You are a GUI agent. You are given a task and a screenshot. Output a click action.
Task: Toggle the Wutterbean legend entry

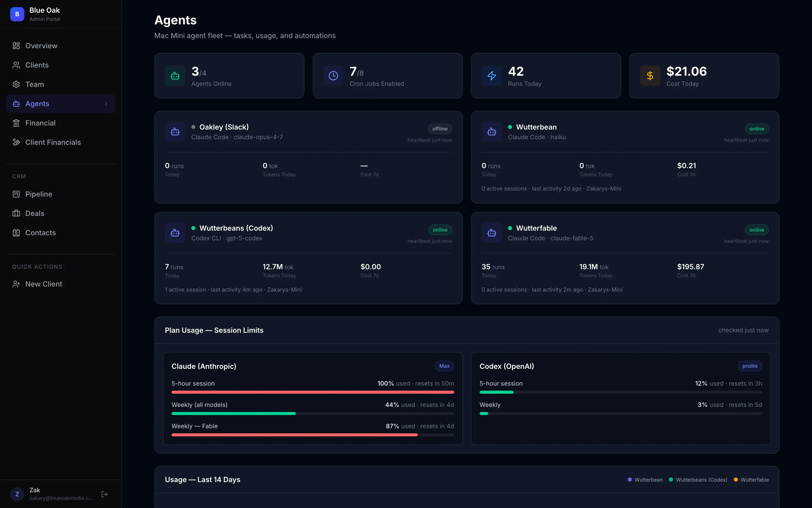point(645,480)
